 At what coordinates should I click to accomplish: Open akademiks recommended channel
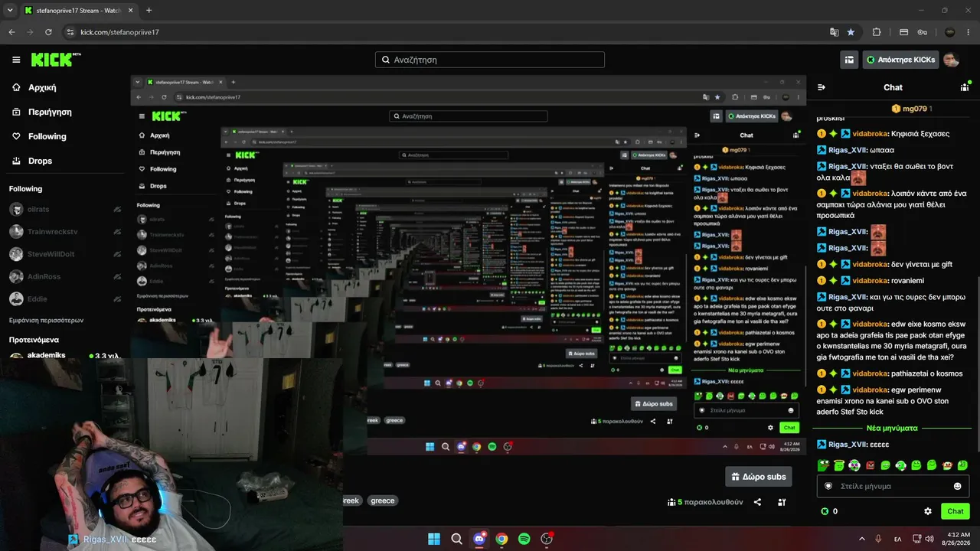pos(65,355)
